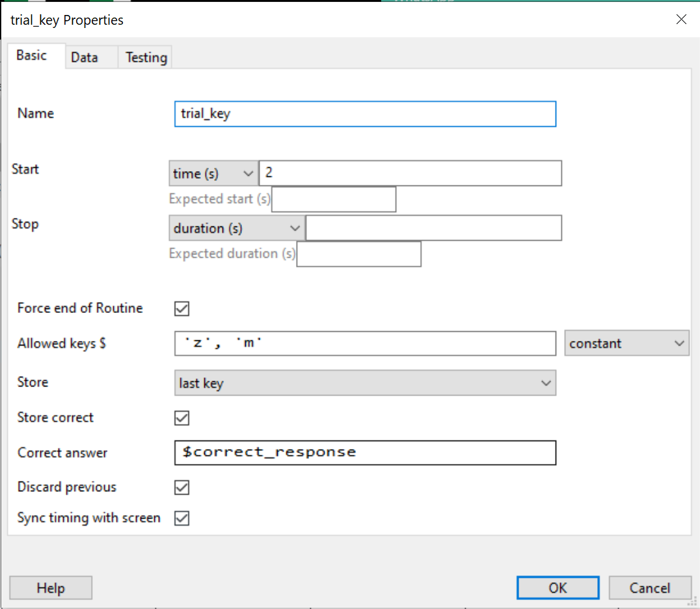Image resolution: width=700 pixels, height=609 pixels.
Task: Click the Name field containing trial_key
Action: [x=365, y=114]
